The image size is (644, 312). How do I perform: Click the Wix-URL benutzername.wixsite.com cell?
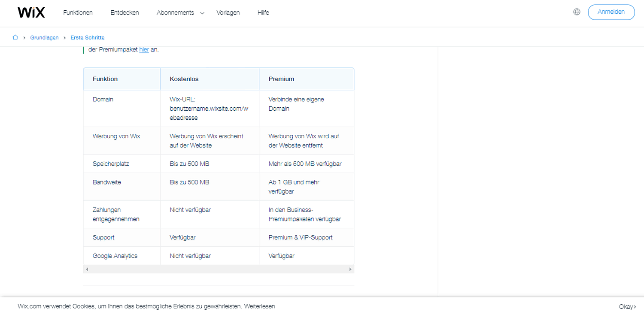(209, 108)
